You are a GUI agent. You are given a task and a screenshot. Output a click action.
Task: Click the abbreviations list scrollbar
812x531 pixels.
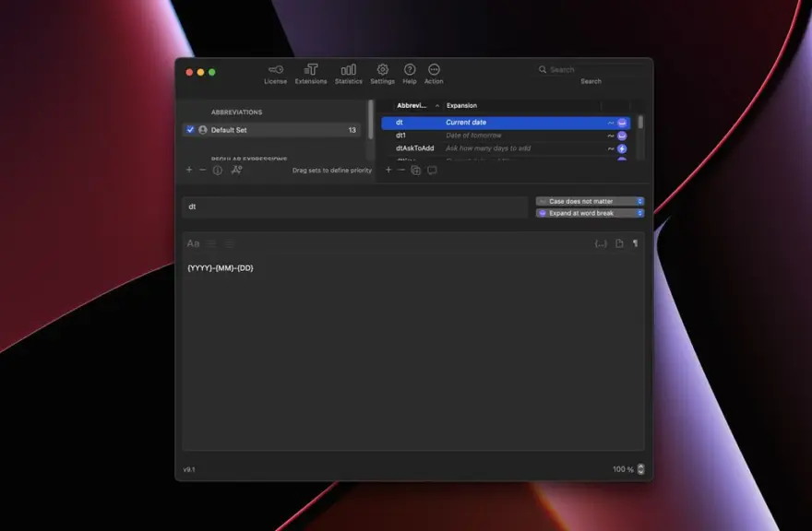(640, 123)
